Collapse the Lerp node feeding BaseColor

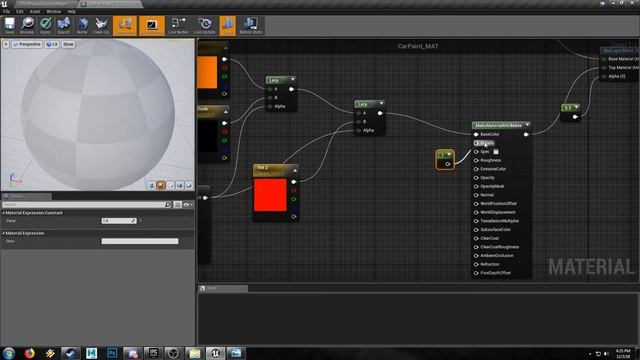point(381,103)
